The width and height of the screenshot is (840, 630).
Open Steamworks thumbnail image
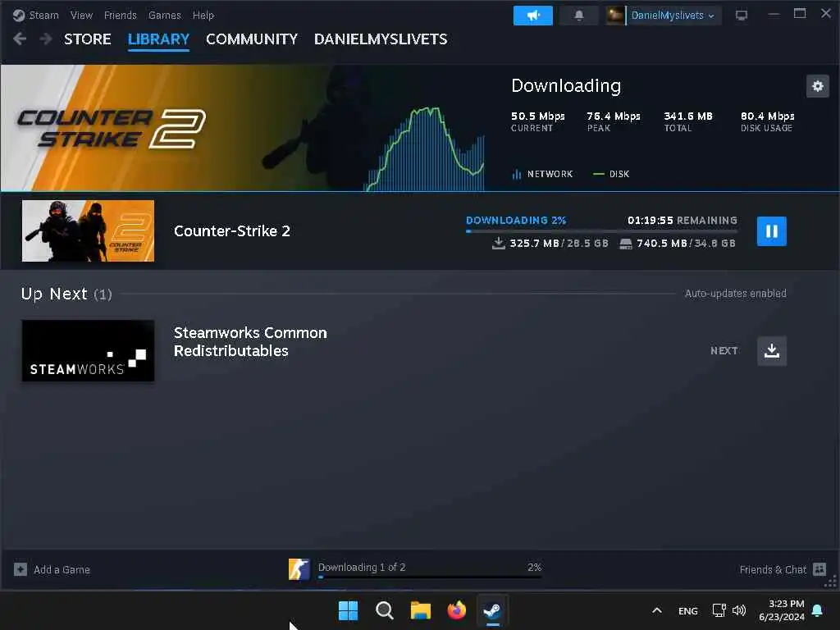pyautogui.click(x=88, y=351)
